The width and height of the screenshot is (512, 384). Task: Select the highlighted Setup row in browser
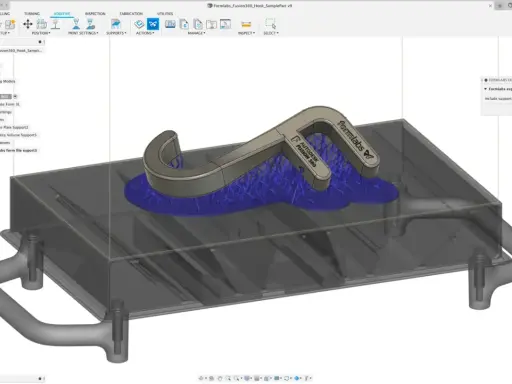point(6,96)
